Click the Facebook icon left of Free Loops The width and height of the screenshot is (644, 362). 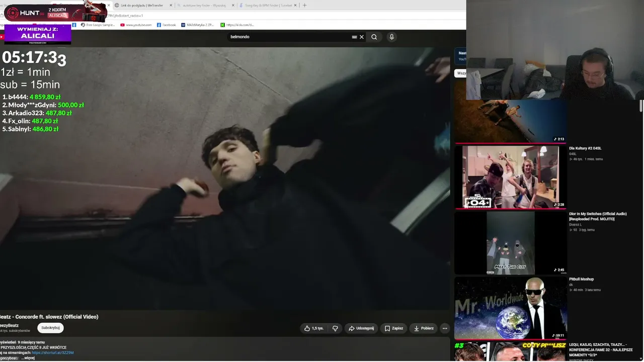pos(74,25)
